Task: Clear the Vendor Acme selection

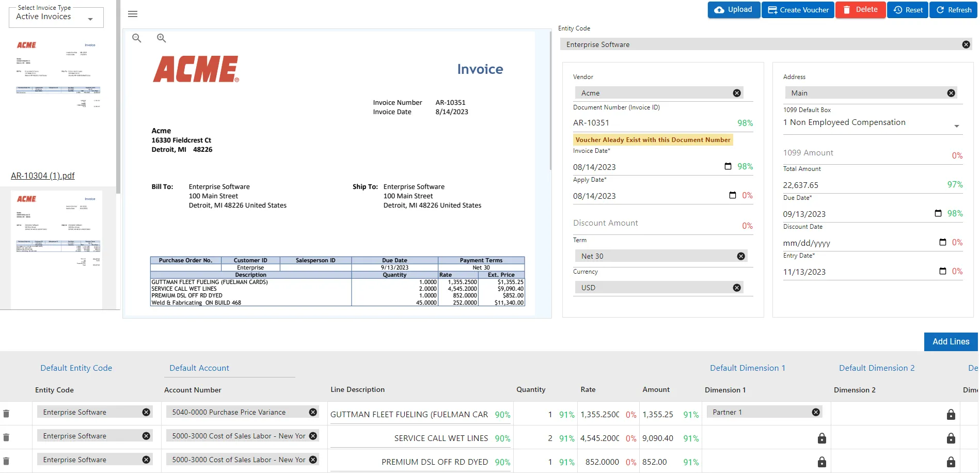Action: (x=737, y=93)
